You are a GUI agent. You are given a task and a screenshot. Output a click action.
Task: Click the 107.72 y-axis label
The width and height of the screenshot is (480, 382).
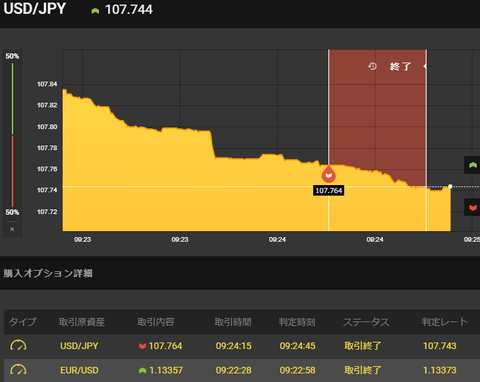tap(47, 212)
